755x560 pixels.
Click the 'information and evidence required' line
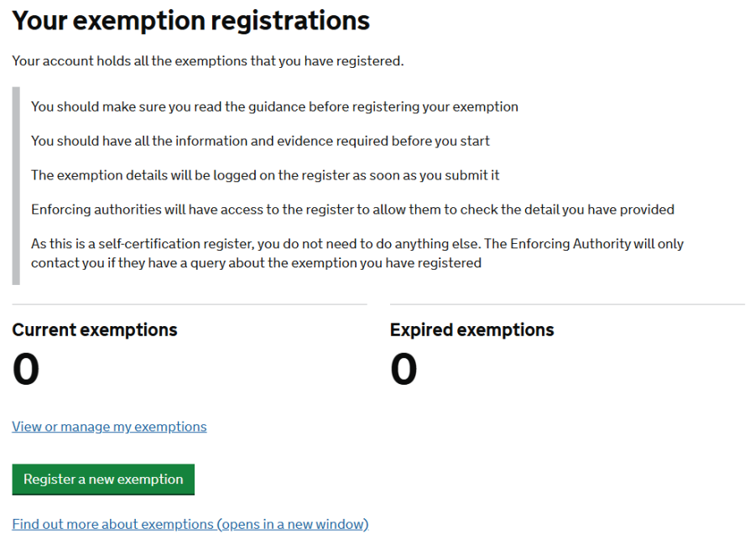(x=260, y=141)
